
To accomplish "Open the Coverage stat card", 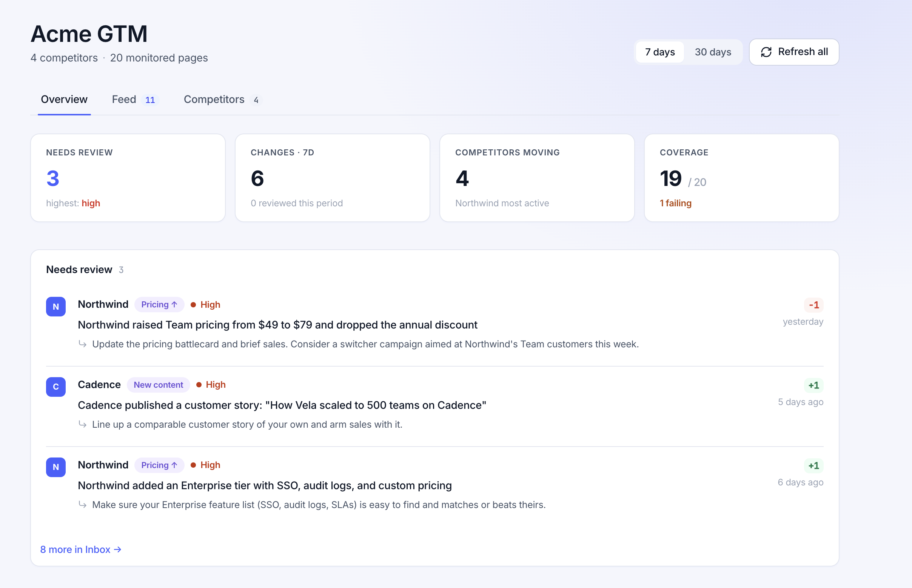I will [x=742, y=178].
